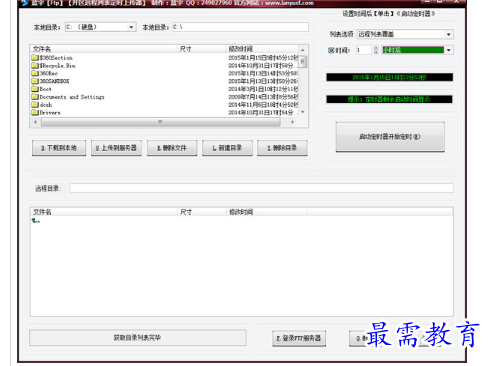
Task: Click the 删除目录 button
Action: (x=282, y=148)
